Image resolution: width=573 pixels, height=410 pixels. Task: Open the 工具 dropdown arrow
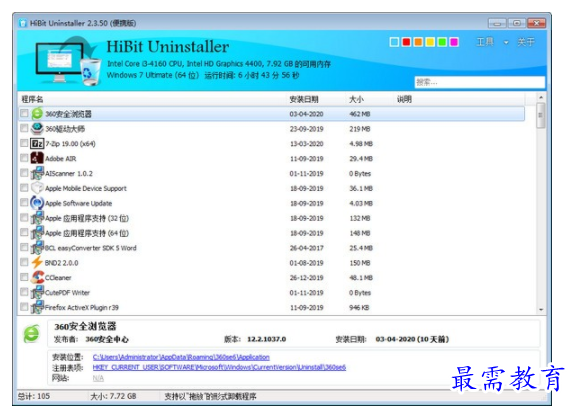click(x=506, y=42)
